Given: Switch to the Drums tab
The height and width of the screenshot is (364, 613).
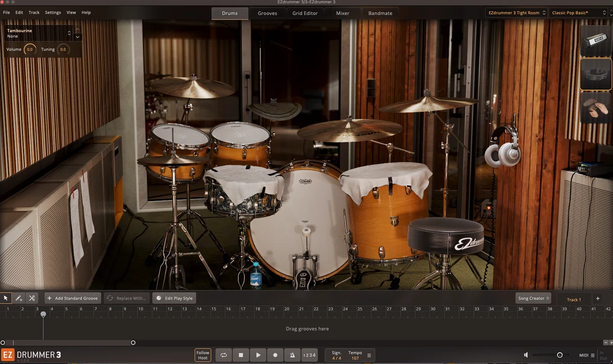Looking at the screenshot, I should [230, 13].
